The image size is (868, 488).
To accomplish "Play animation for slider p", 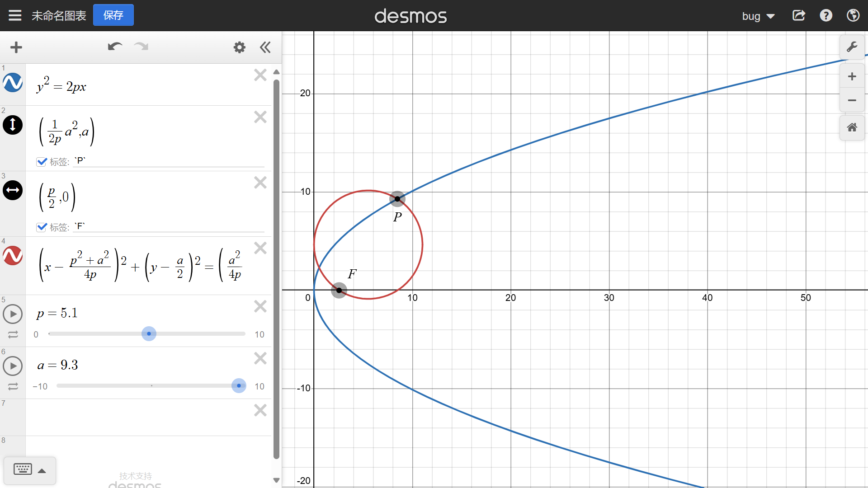I will tap(13, 314).
